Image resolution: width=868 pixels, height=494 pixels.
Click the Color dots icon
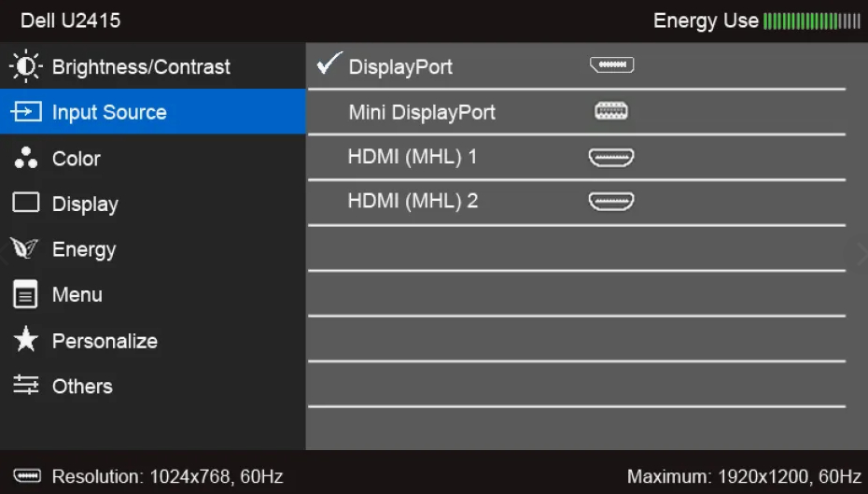[25, 158]
